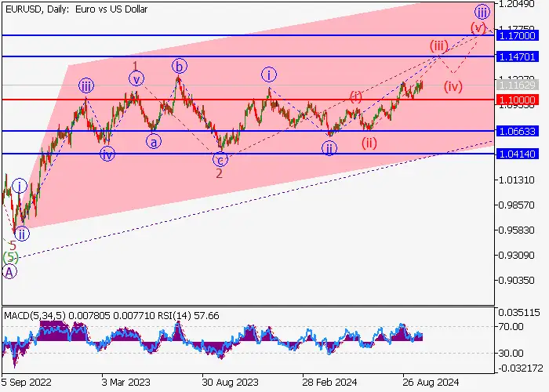This screenshot has width=549, height=392.
Task: Select the blue circled iv wave label
Action: (x=107, y=154)
